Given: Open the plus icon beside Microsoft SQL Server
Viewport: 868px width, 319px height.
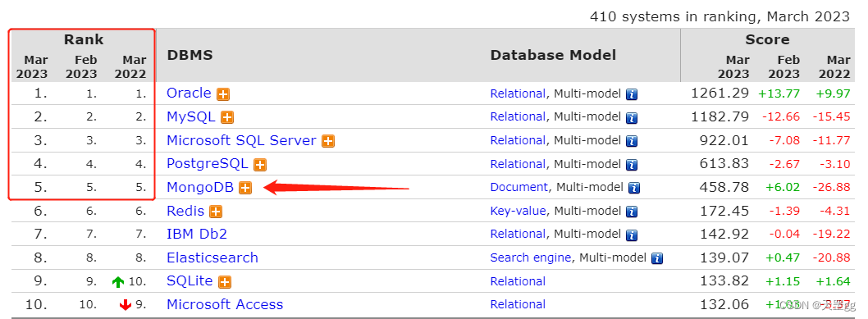Looking at the screenshot, I should click(328, 142).
